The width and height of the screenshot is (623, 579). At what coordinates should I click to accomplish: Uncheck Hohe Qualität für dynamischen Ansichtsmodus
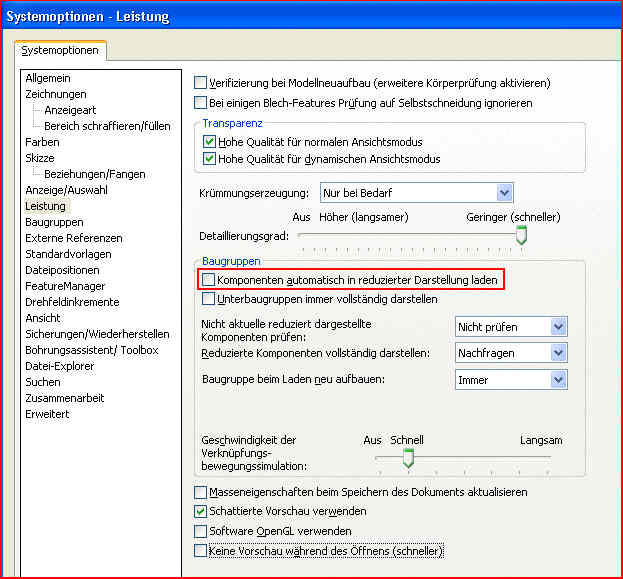pos(209,159)
